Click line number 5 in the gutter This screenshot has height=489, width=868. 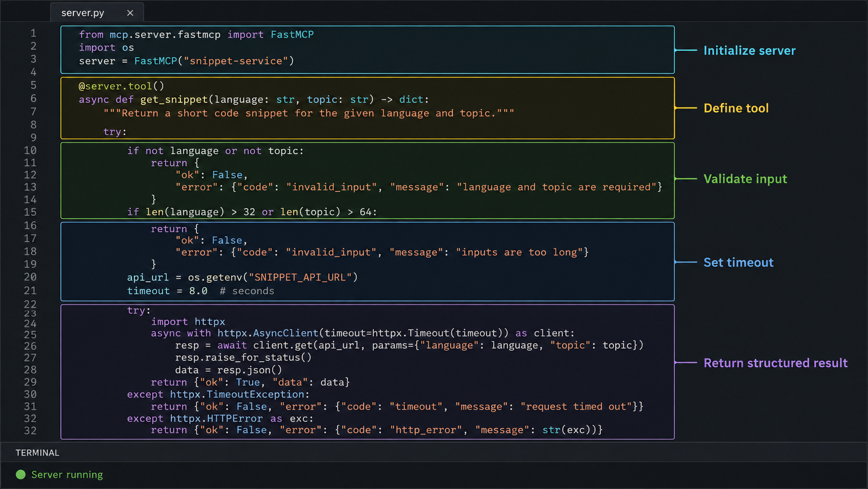[x=33, y=85]
